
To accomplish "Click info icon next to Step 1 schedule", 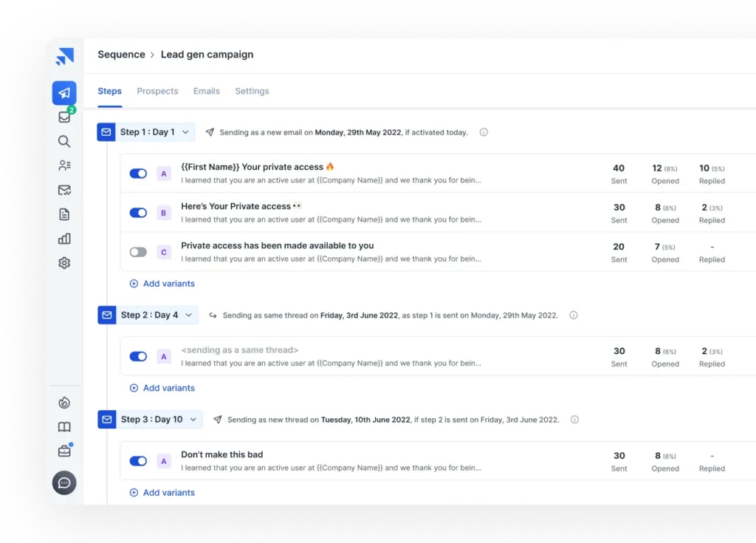I will pyautogui.click(x=484, y=132).
